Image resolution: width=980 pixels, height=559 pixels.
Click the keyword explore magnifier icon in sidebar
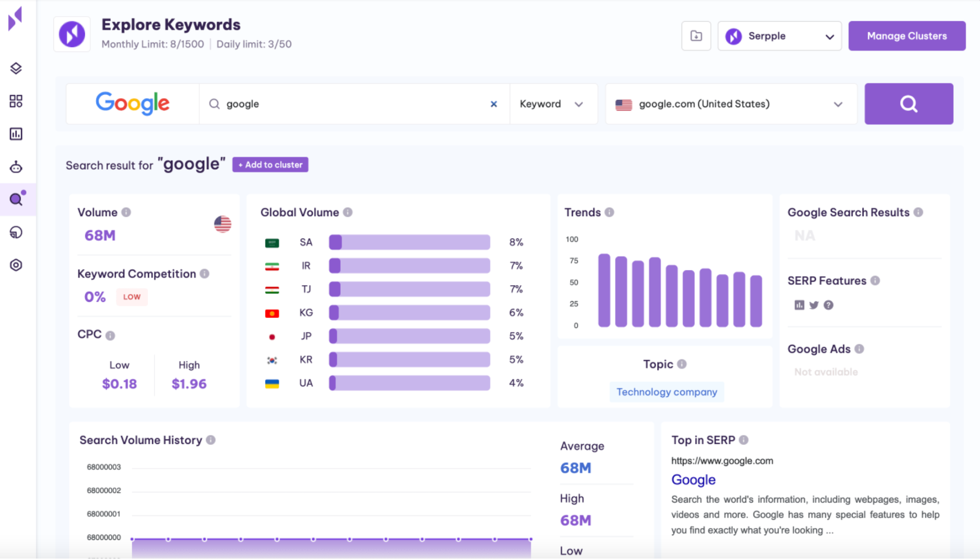coord(17,199)
